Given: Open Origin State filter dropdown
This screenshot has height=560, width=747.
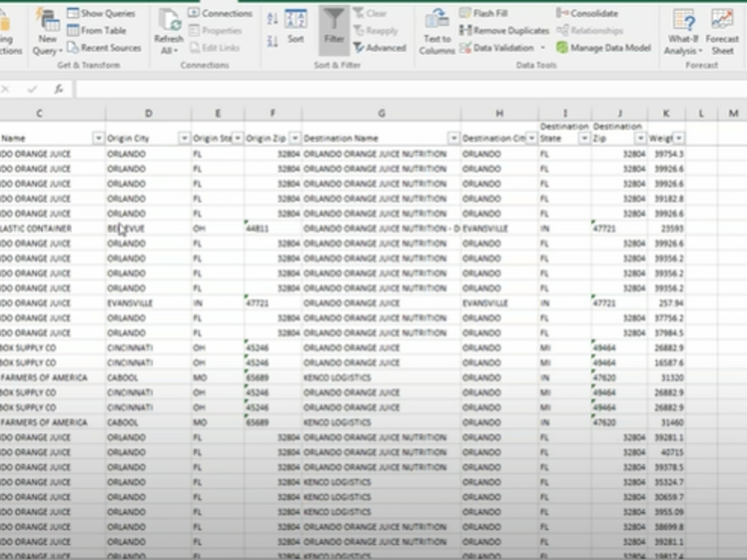Looking at the screenshot, I should coord(238,138).
